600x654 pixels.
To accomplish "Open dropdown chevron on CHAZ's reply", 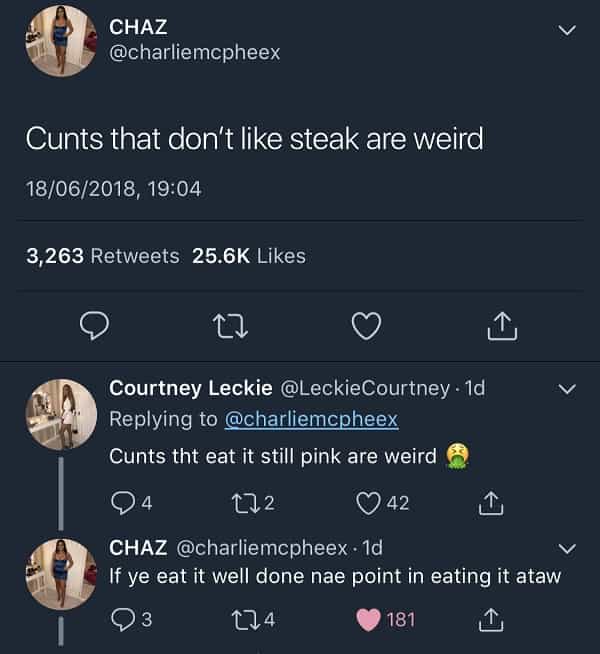I will point(566,548).
